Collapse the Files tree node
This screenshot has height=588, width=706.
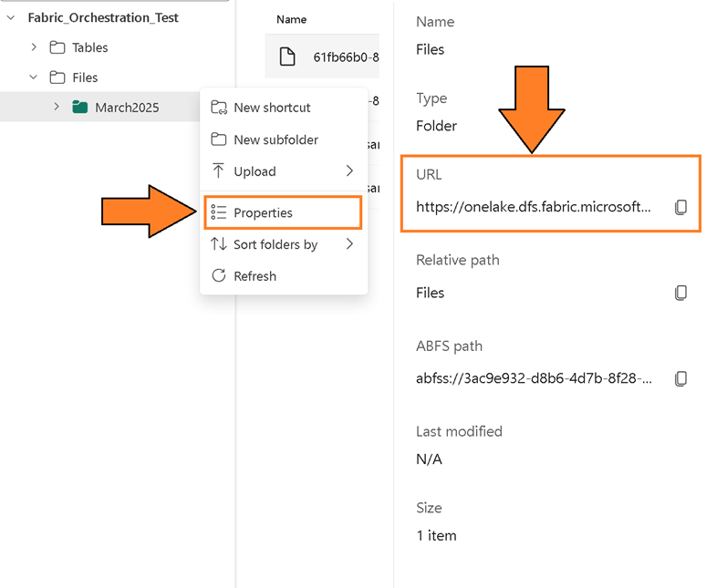[34, 77]
